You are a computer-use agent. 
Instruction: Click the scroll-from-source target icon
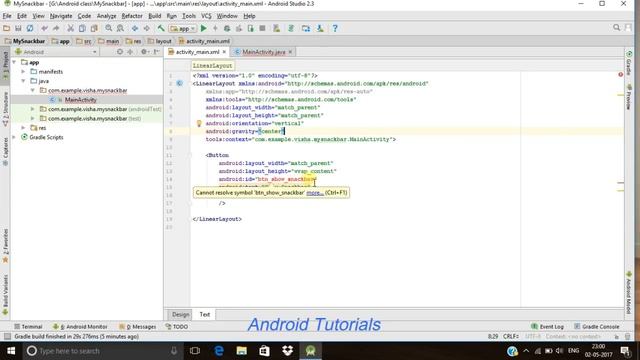(120, 52)
